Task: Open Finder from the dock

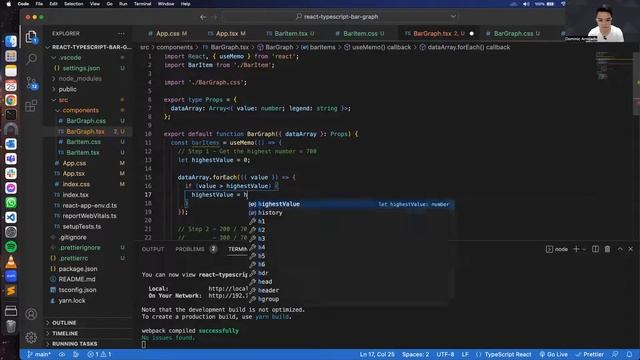Action: (11, 41)
